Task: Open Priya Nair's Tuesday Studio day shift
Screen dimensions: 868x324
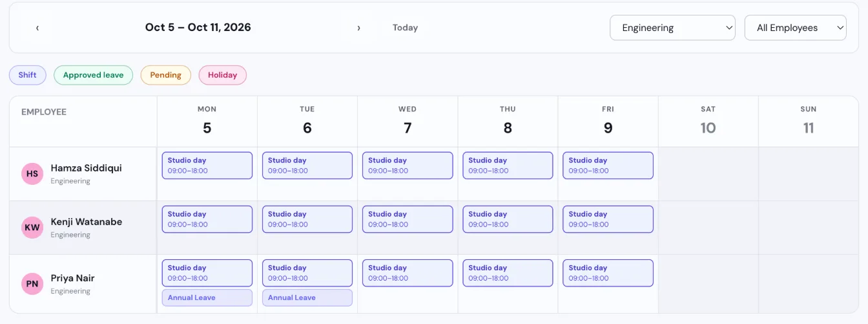Action: coord(307,273)
